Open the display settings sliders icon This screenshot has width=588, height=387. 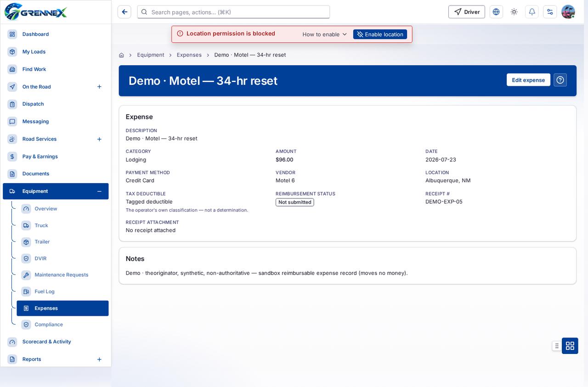(x=550, y=12)
